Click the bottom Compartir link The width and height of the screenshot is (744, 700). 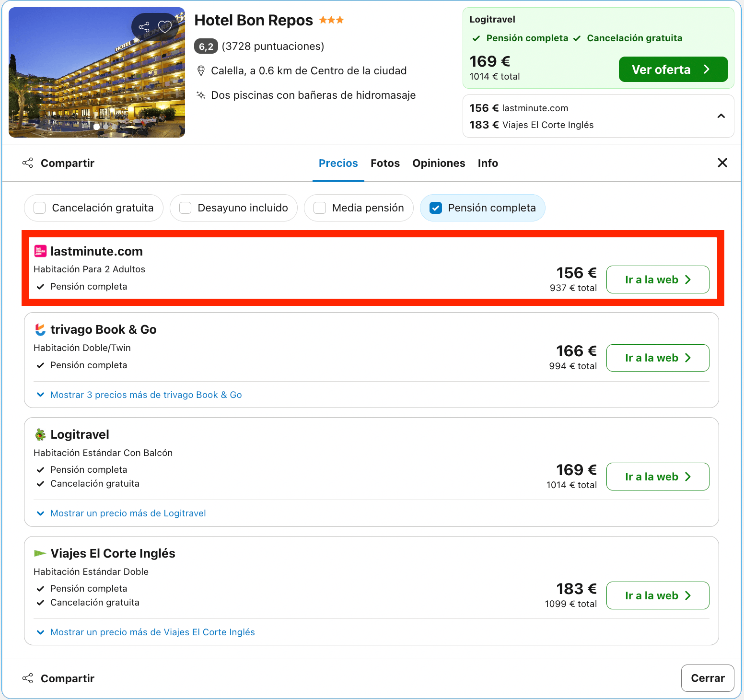click(x=68, y=678)
